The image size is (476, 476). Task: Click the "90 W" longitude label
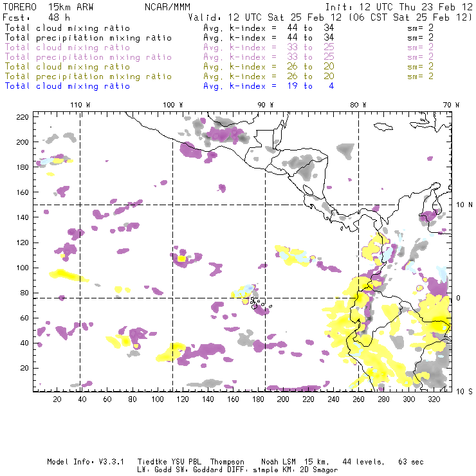click(x=266, y=105)
